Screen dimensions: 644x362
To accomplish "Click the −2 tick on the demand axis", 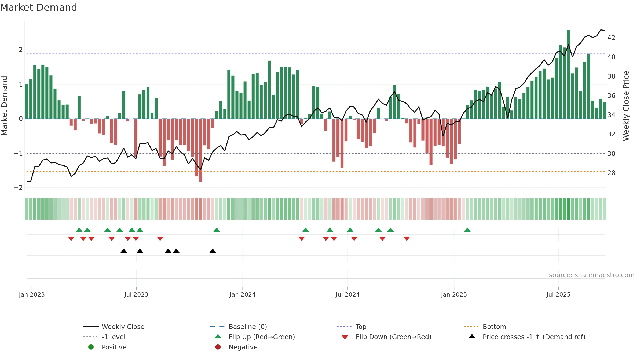I will click(x=19, y=188).
